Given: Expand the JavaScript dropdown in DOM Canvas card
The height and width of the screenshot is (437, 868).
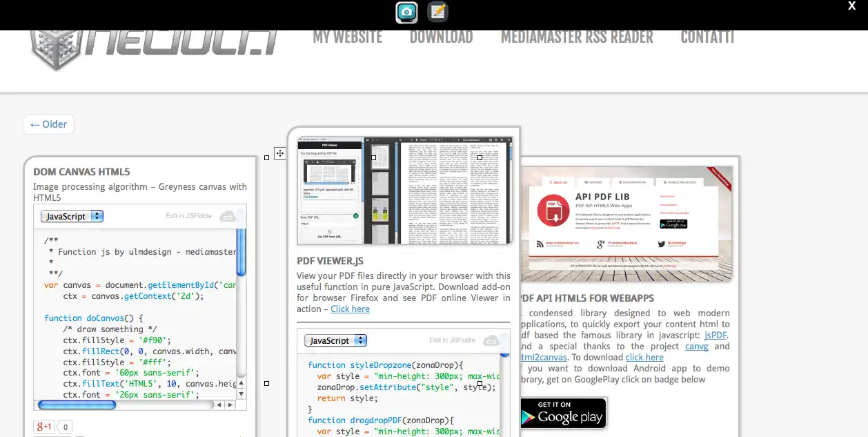Looking at the screenshot, I should 72,216.
